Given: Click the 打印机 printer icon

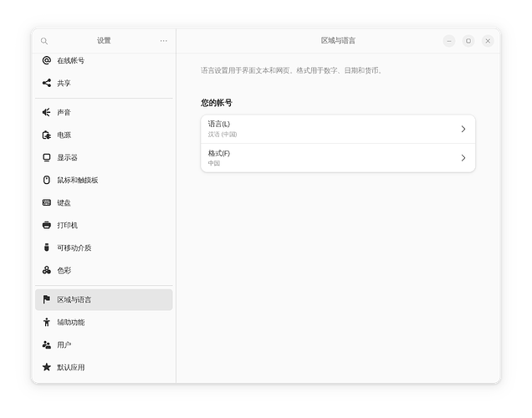Looking at the screenshot, I should pyautogui.click(x=47, y=225).
